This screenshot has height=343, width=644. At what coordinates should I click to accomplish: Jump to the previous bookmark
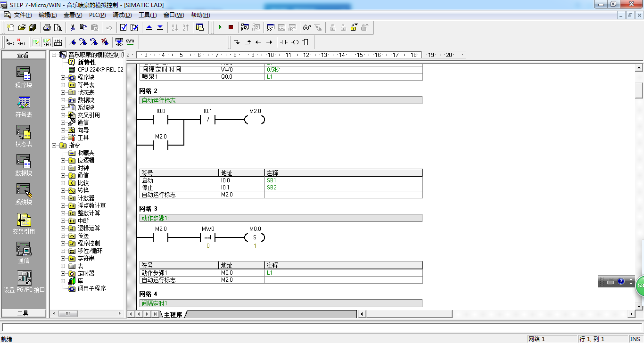[94, 42]
